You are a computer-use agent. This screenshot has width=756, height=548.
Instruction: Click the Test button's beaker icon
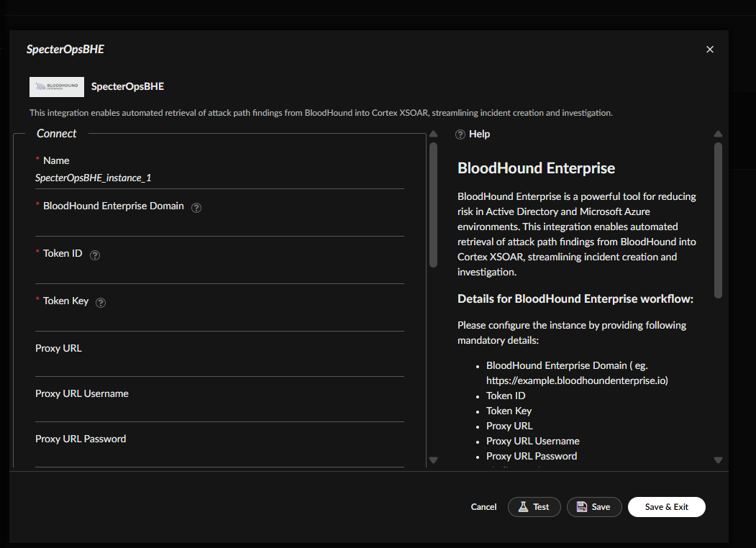522,507
